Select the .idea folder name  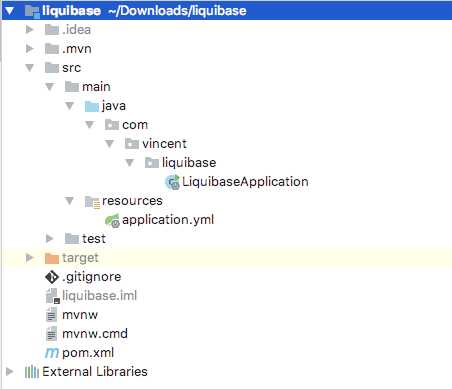click(x=76, y=30)
